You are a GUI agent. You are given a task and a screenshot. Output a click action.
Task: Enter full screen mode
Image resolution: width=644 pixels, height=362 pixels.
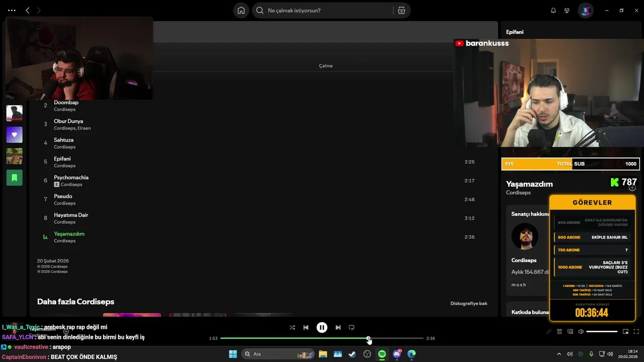pyautogui.click(x=636, y=331)
